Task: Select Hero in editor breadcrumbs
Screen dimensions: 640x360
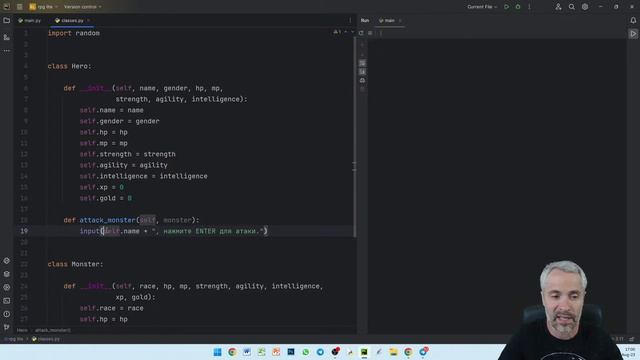Action: [x=22, y=330]
